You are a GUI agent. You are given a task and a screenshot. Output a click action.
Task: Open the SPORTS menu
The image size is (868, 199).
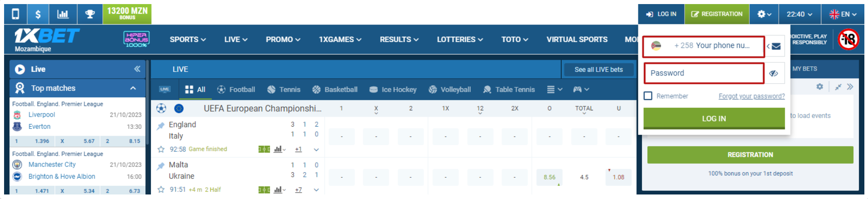click(x=188, y=39)
